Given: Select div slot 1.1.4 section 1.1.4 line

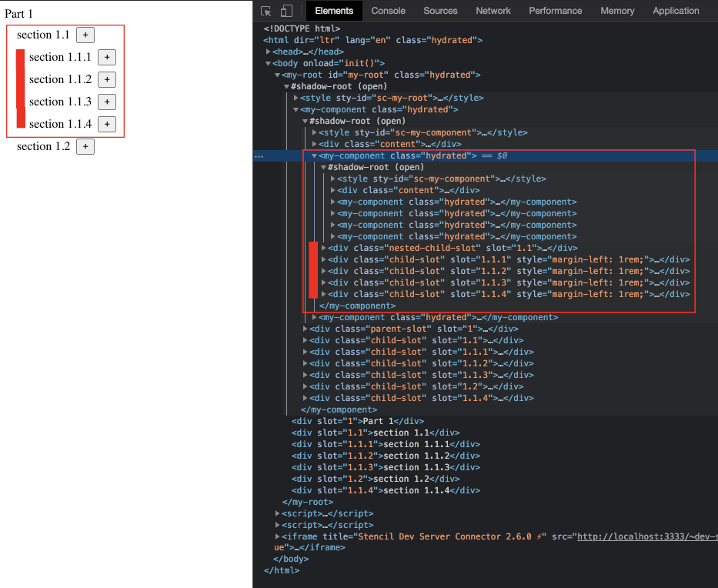Looking at the screenshot, I should (386, 490).
